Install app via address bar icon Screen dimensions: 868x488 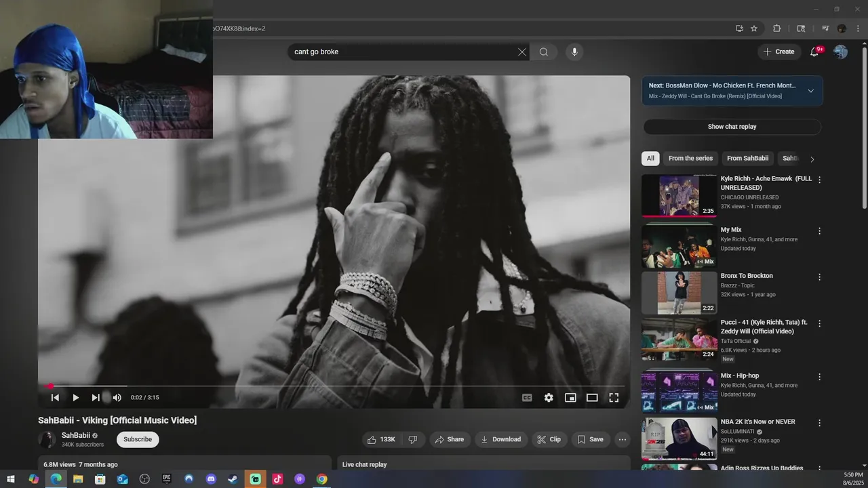[x=739, y=28]
